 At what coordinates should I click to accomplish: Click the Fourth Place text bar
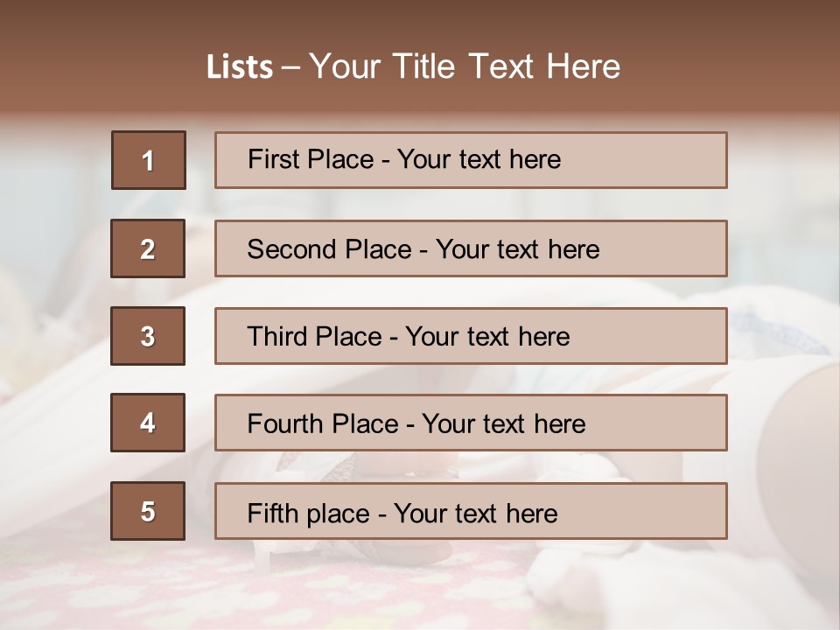tap(471, 423)
